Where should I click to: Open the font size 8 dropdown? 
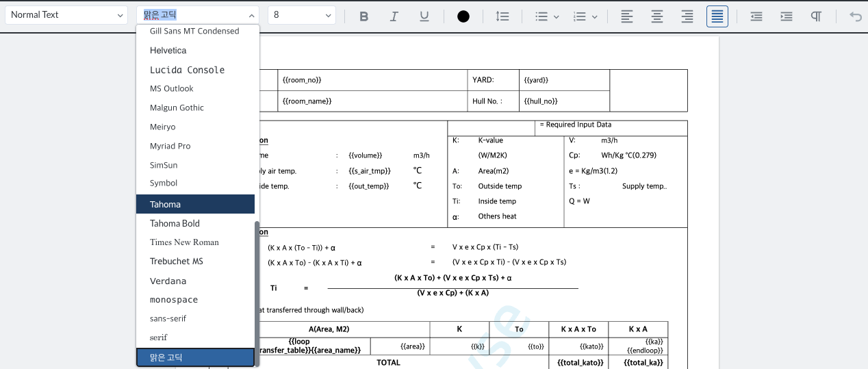(302, 15)
